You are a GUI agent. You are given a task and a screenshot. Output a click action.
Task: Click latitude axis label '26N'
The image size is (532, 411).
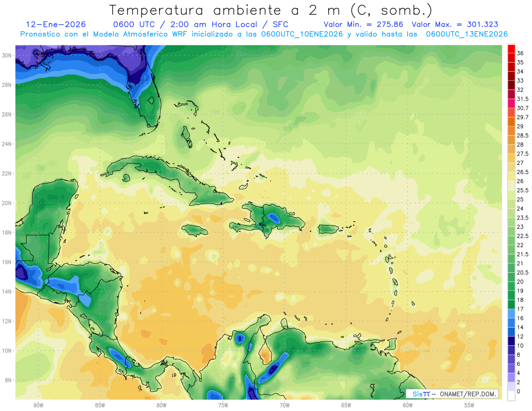pos(7,114)
